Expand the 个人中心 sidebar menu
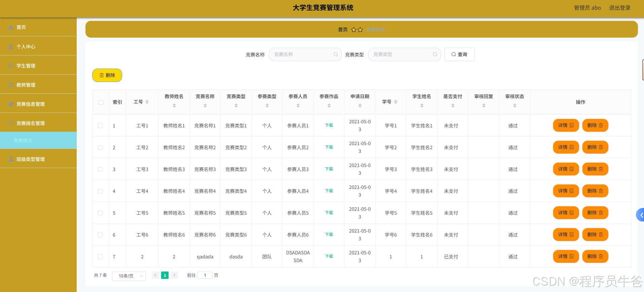Screen dimensions: 644x292 pos(69,46)
